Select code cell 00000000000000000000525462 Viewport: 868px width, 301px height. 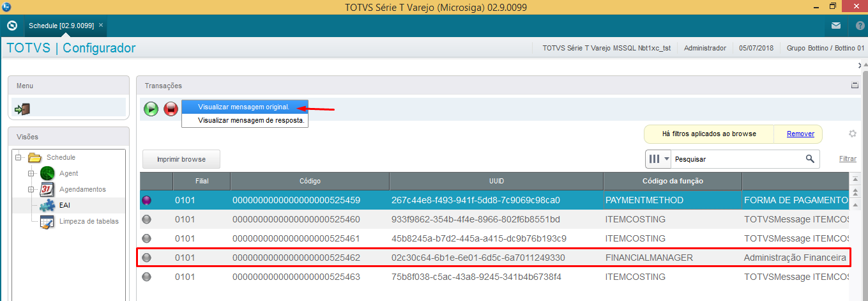[296, 258]
